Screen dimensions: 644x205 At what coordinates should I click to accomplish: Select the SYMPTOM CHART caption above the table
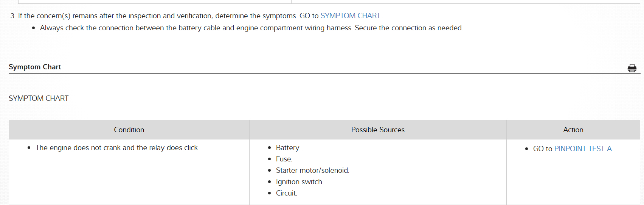(x=39, y=99)
